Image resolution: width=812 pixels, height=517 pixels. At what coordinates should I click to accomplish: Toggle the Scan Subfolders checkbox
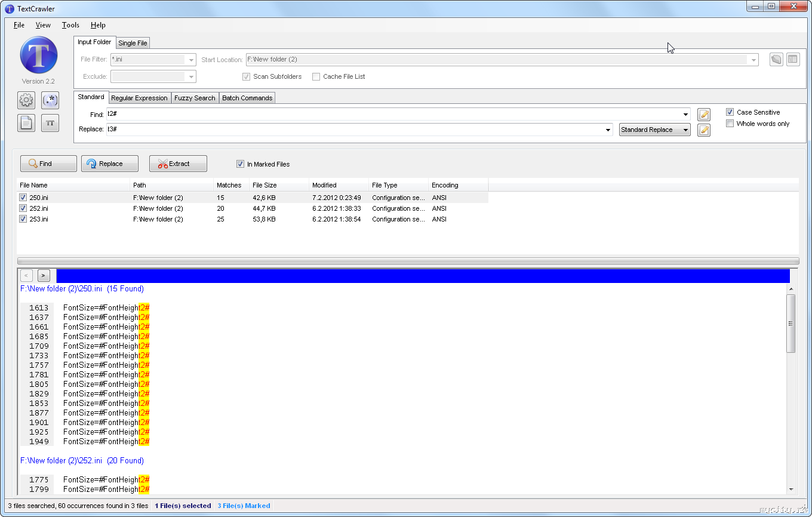pos(246,76)
